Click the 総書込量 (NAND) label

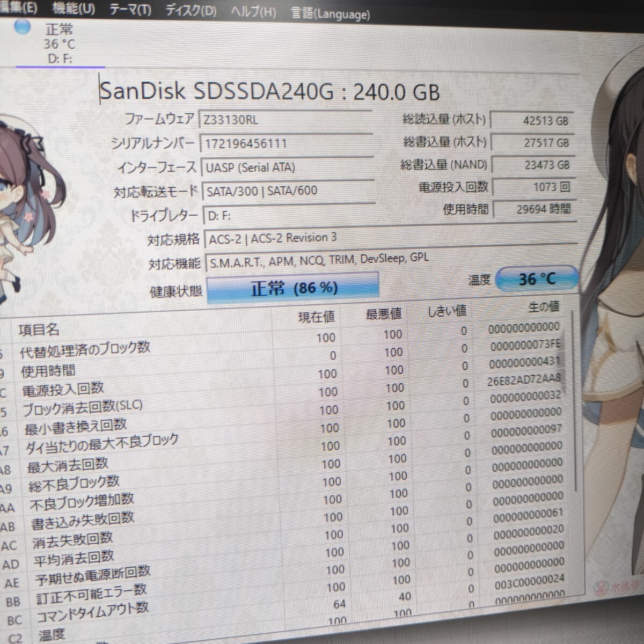point(444,165)
